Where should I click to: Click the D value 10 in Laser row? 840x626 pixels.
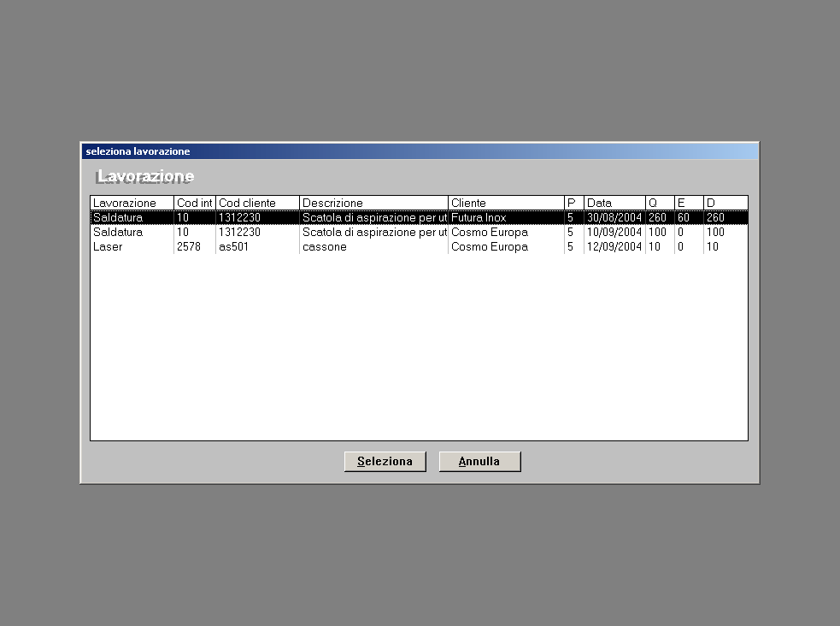point(725,246)
